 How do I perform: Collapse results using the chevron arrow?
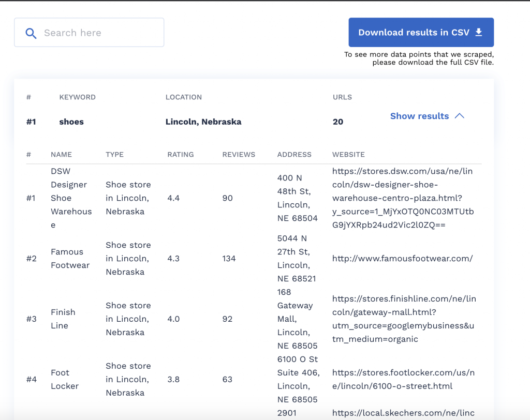click(459, 116)
